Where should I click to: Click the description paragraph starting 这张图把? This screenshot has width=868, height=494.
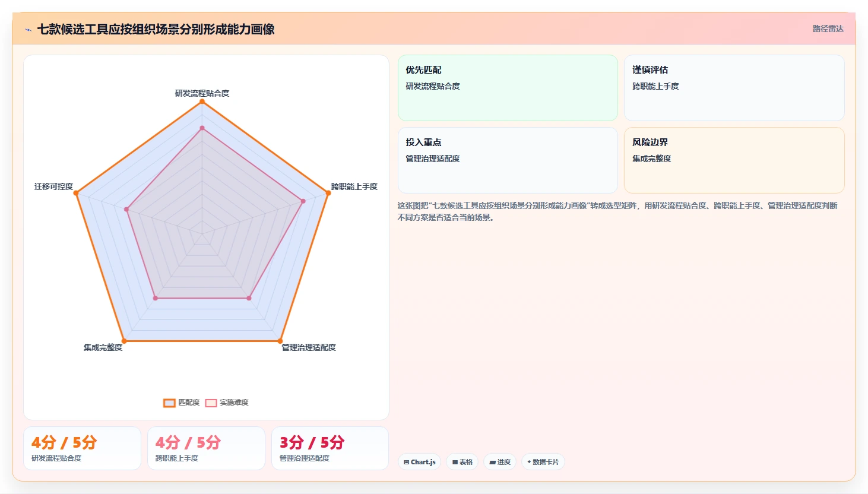click(617, 211)
